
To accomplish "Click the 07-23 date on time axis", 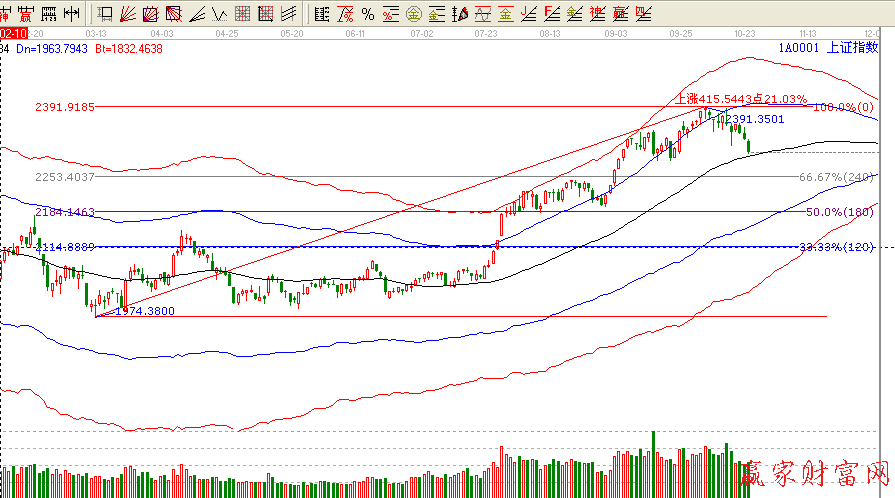I will (486, 34).
